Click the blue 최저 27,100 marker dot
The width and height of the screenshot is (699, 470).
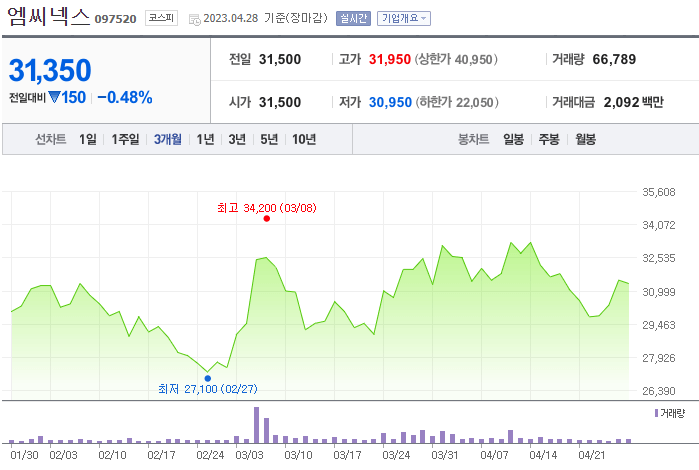[208, 378]
